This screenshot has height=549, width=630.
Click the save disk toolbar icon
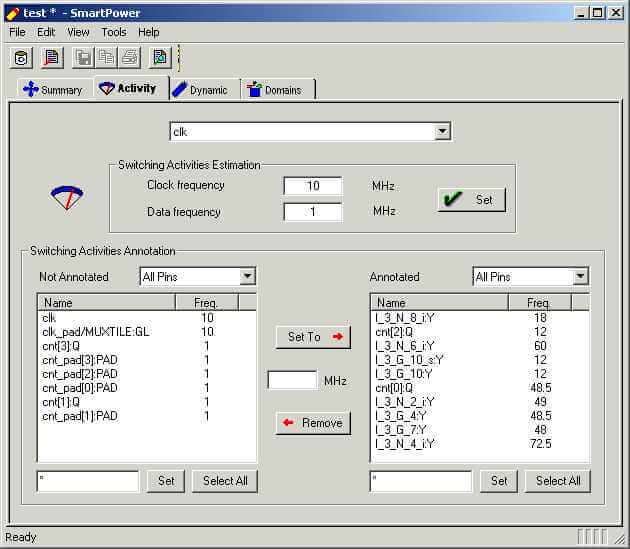[83, 58]
